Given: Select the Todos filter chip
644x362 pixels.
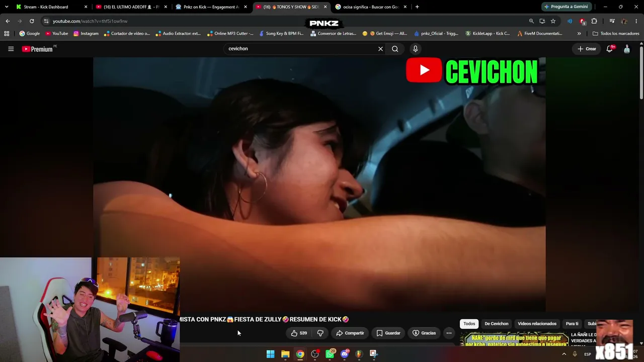Looking at the screenshot, I should pyautogui.click(x=469, y=324).
